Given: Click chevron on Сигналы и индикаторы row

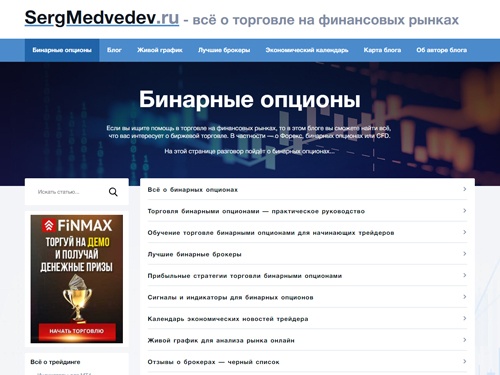Looking at the screenshot, I should tap(464, 297).
